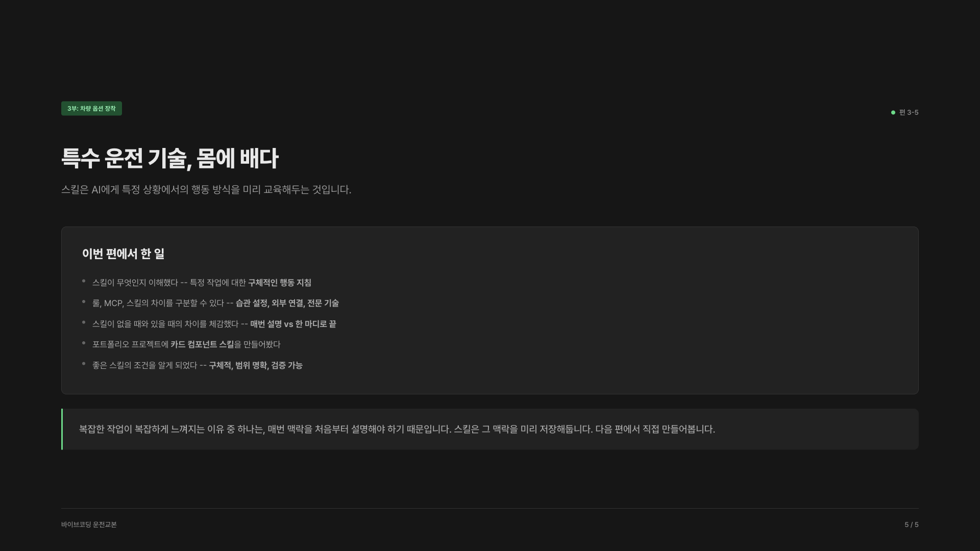Click the bold text 구체적인 행동 지침
The image size is (980, 551).
(x=279, y=283)
